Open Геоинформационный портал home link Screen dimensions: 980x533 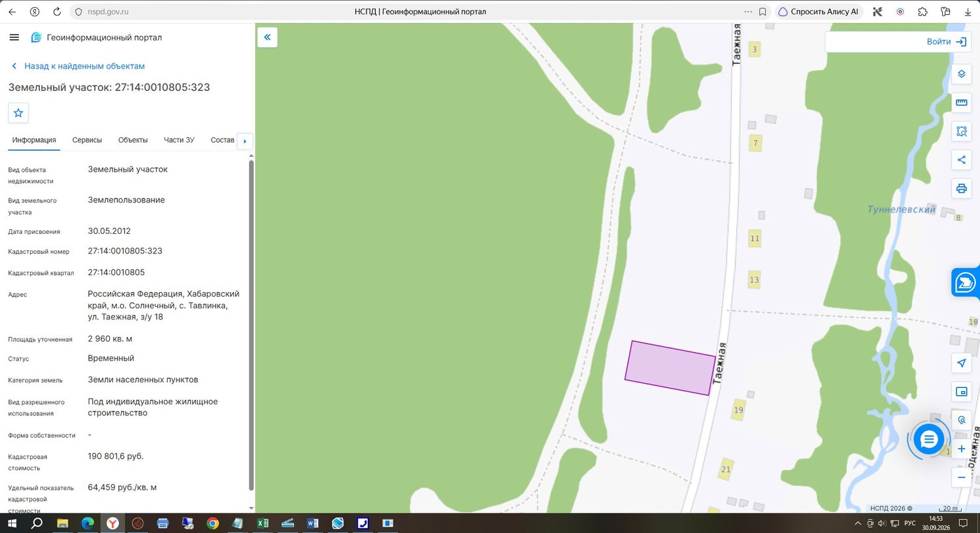point(97,37)
